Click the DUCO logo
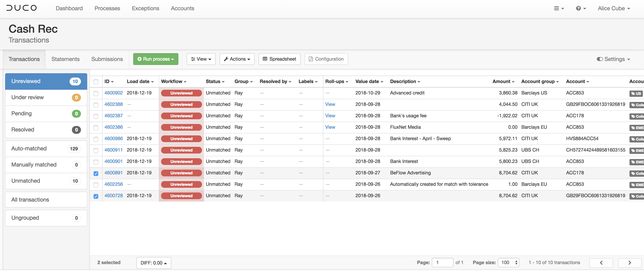The image size is (644, 272). 21,8
